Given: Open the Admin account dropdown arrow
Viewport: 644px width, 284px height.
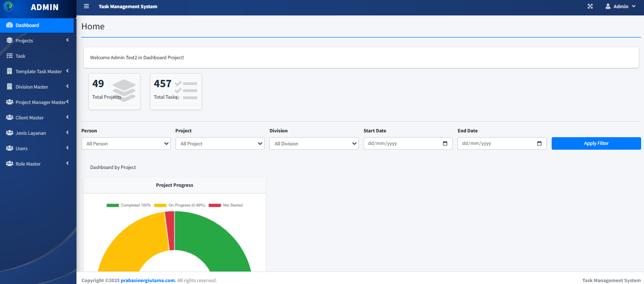Looking at the screenshot, I should pyautogui.click(x=633, y=7).
